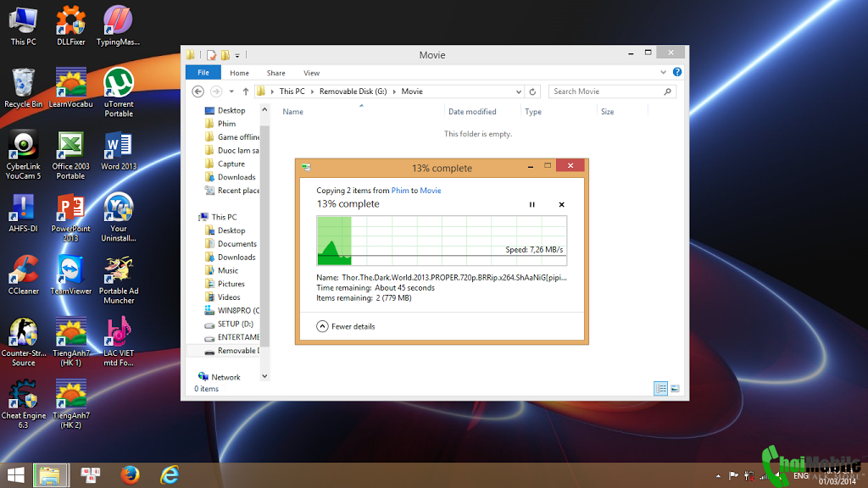Click the copy speed progress graph

click(x=441, y=241)
